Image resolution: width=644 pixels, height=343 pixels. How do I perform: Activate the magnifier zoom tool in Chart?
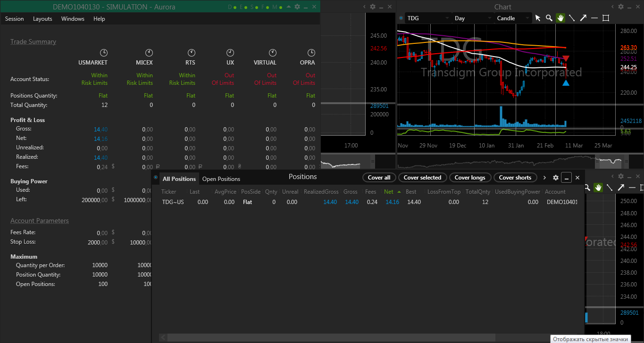[549, 18]
